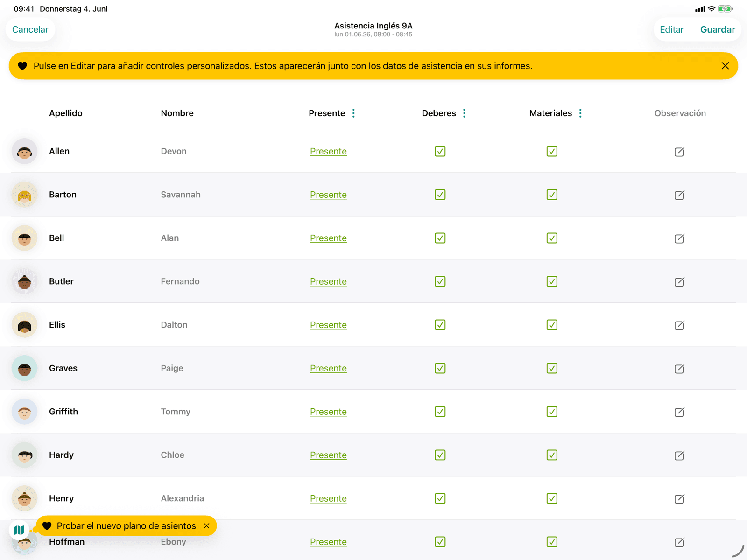Viewport: 747px width, 560px height.
Task: Select the Observación column header
Action: (x=680, y=113)
